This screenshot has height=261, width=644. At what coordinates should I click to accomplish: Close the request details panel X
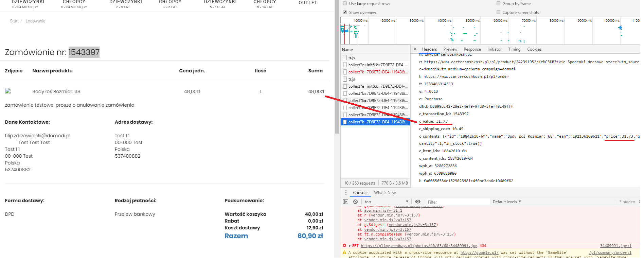[415, 49]
